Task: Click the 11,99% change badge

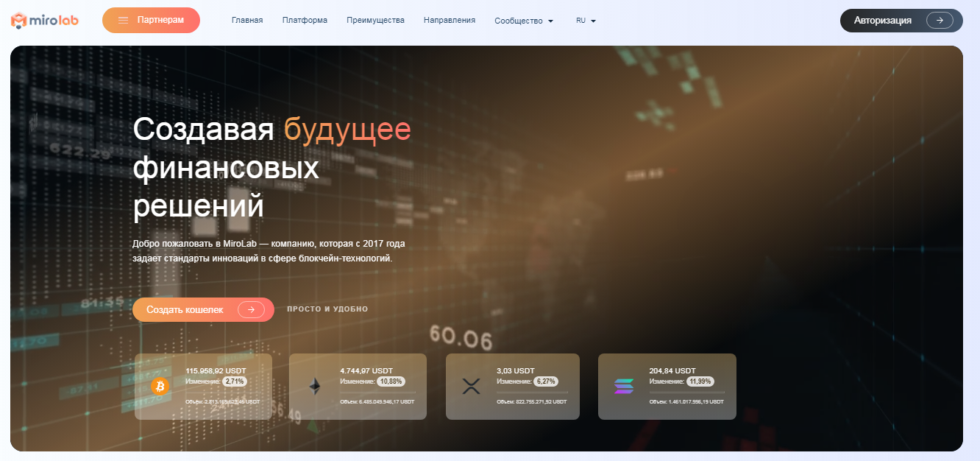Action: tap(700, 381)
